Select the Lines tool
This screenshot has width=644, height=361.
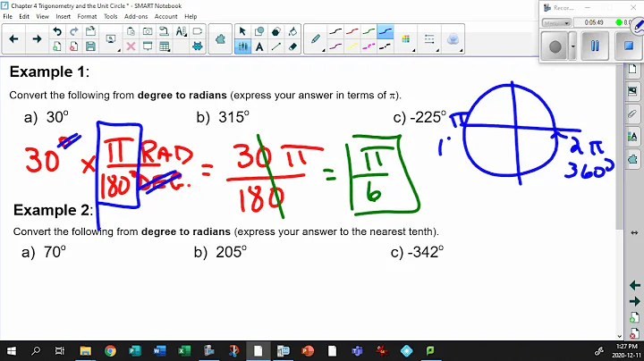pyautogui.click(x=276, y=46)
